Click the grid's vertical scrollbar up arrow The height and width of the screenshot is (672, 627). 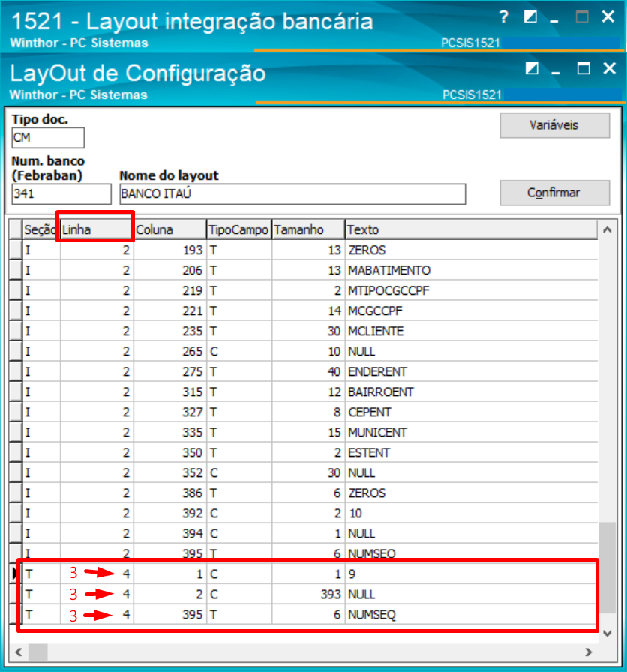click(608, 229)
